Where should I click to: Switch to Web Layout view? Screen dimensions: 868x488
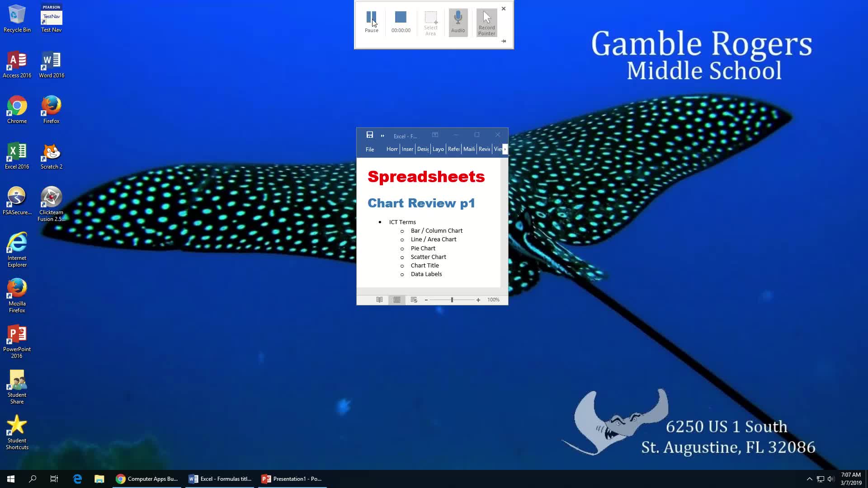(414, 300)
